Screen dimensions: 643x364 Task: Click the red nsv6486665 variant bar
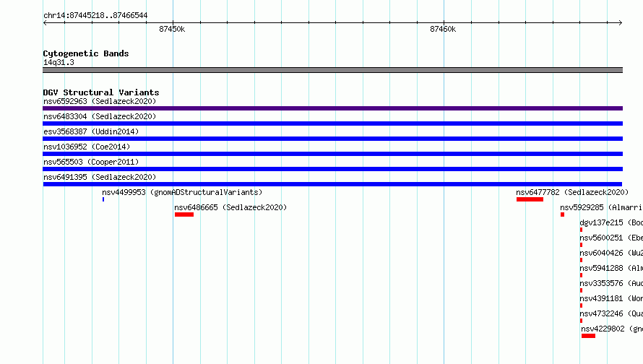[x=184, y=214]
